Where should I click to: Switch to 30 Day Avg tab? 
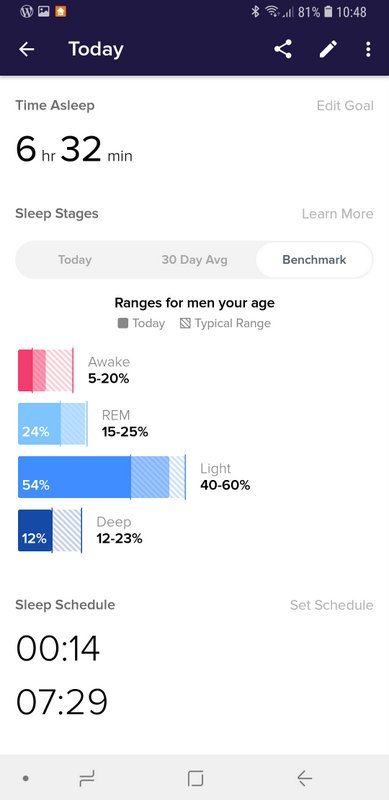tap(194, 260)
